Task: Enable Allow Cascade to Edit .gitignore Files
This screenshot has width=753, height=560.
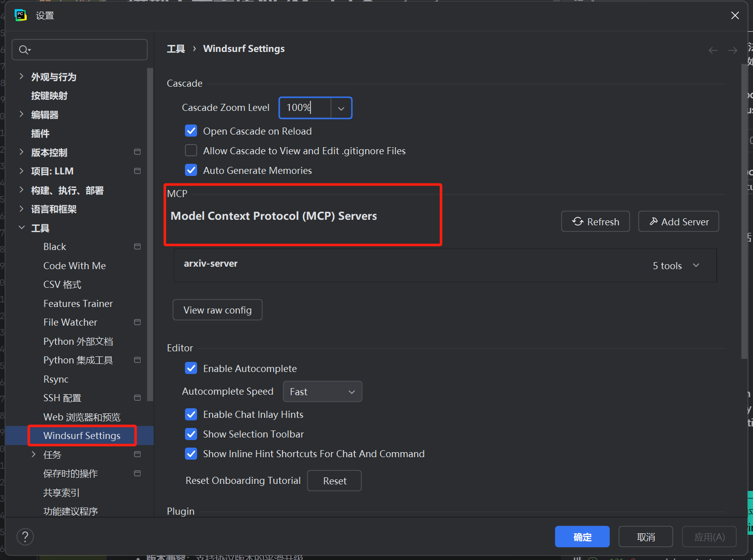Action: (191, 151)
